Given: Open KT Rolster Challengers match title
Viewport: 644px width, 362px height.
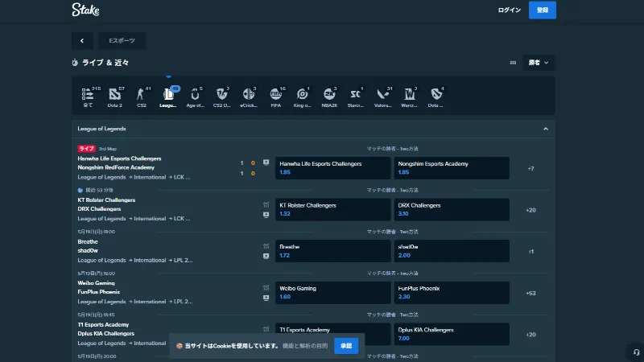Looking at the screenshot, I should pyautogui.click(x=106, y=200).
